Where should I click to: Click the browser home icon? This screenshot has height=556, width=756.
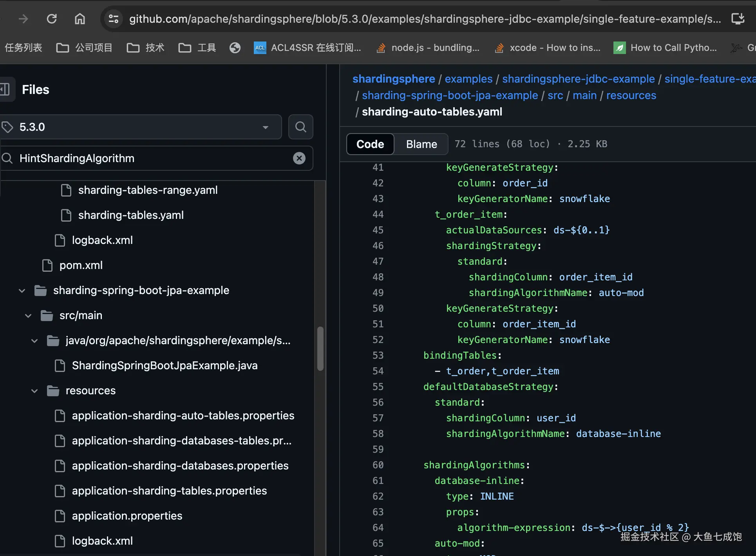click(x=80, y=18)
